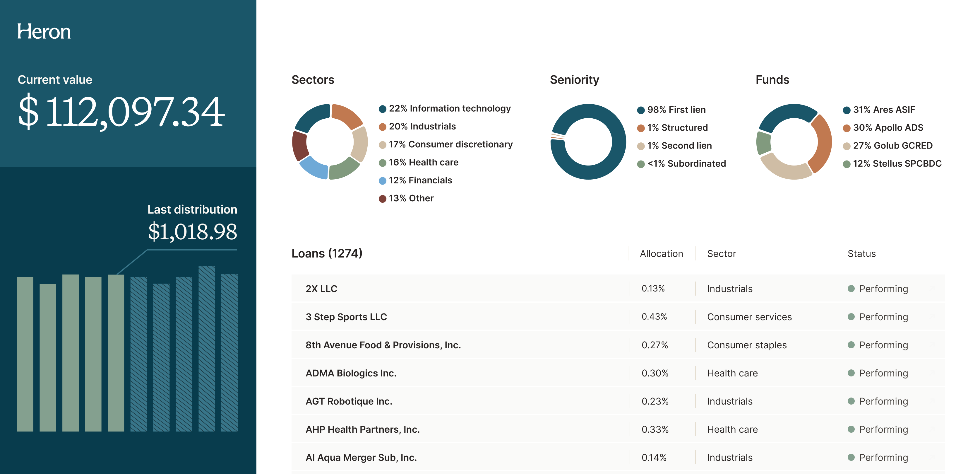Click the 0.27% allocation for 8th Avenue Food
The height and width of the screenshot is (474, 980).
(x=654, y=345)
